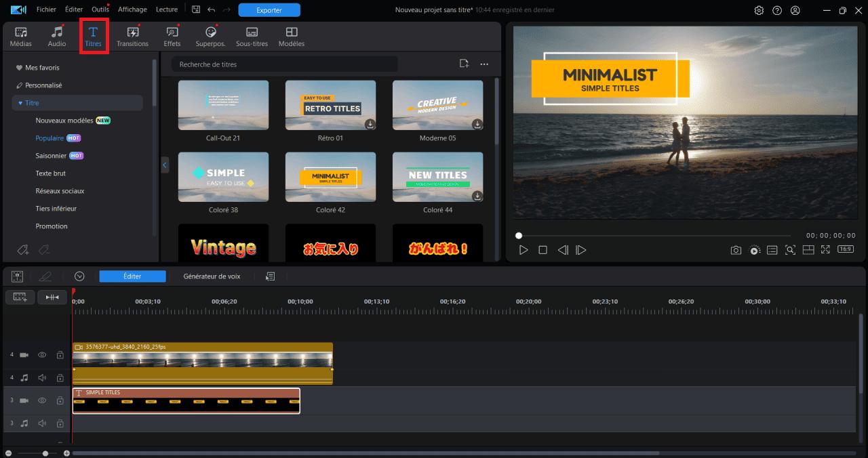Open Mes favoris in the sidebar
Viewport: 868px width, 458px height.
(x=42, y=68)
